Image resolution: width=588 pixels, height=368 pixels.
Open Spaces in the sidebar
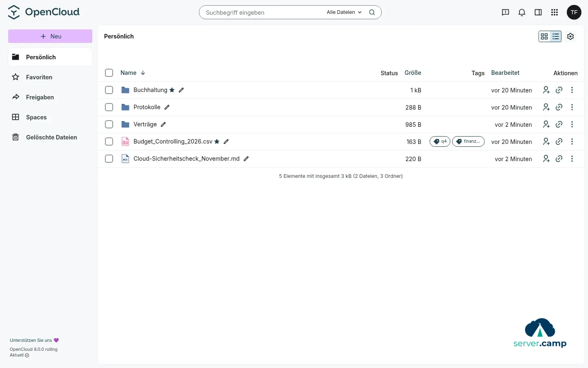pyautogui.click(x=50, y=117)
